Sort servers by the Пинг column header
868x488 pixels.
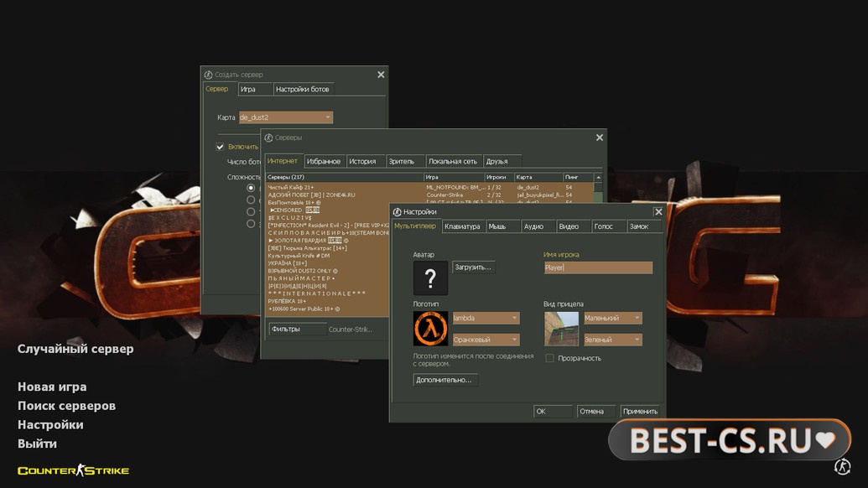pos(578,177)
